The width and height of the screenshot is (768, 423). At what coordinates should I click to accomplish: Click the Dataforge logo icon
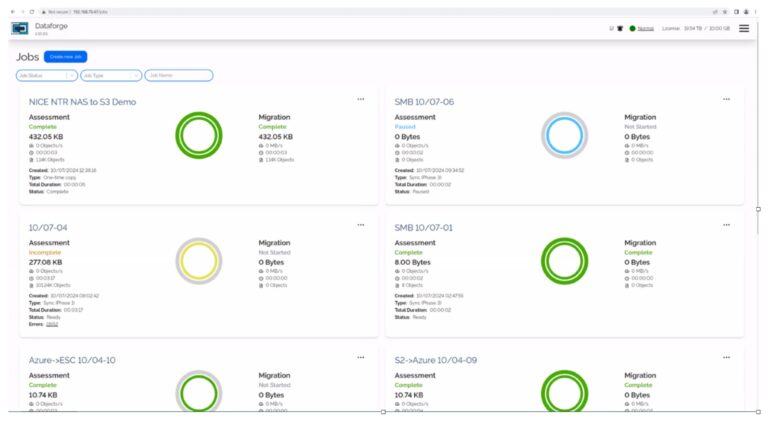pyautogui.click(x=20, y=28)
